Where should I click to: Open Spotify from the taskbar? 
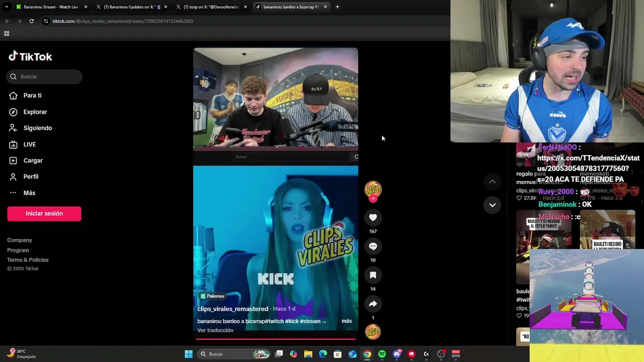click(x=382, y=354)
